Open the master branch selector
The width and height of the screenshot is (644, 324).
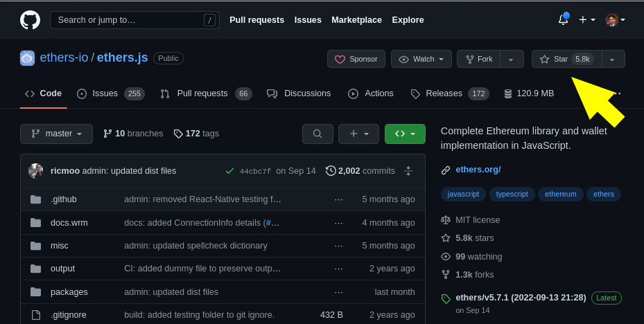click(x=56, y=134)
